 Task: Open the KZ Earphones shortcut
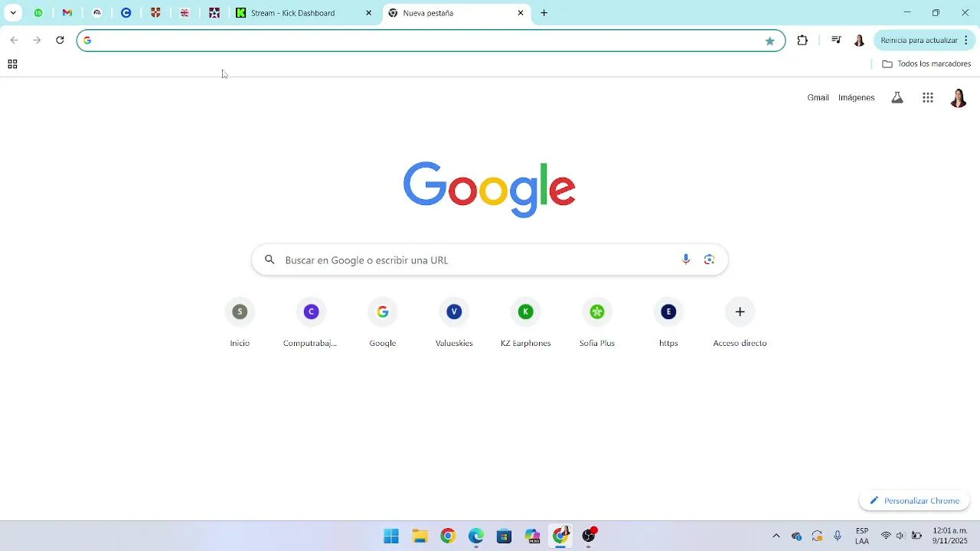(525, 323)
